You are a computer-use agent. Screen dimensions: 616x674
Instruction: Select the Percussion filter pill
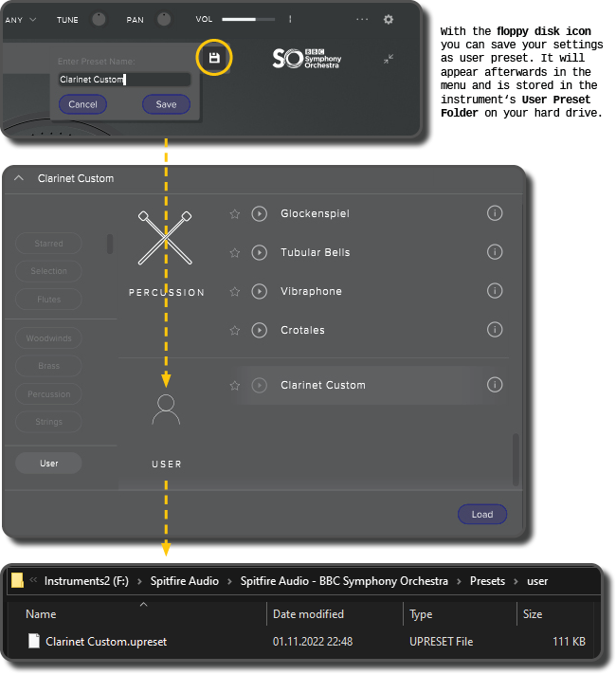(48, 394)
